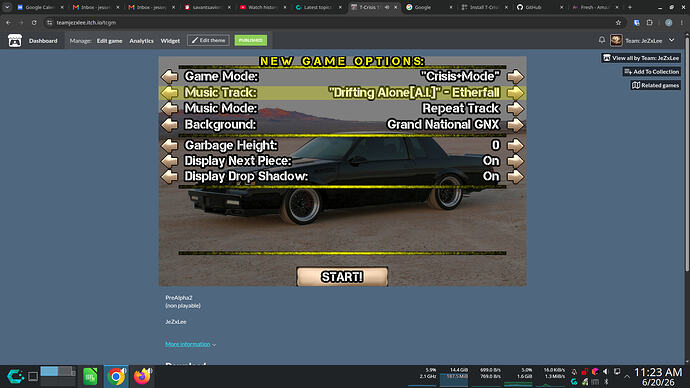
Task: Open the Analytics menu item
Action: pyautogui.click(x=141, y=40)
